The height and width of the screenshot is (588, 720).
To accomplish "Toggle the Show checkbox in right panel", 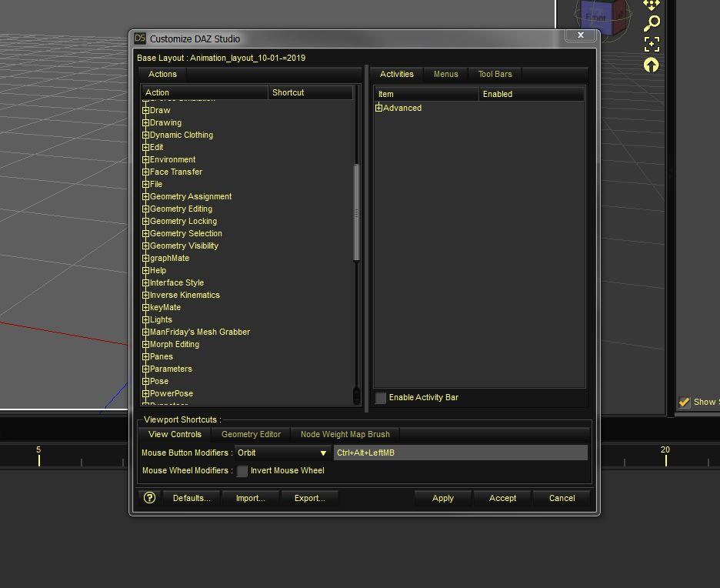I will (684, 403).
